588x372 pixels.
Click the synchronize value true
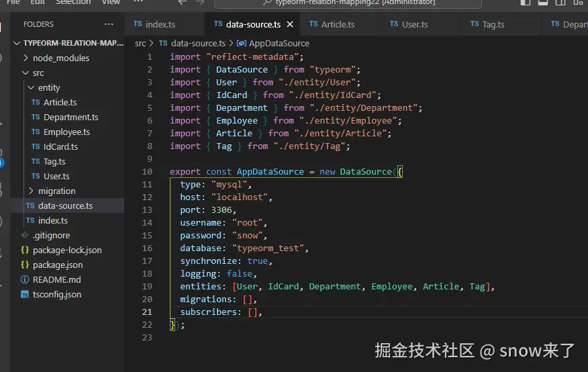[x=257, y=261]
